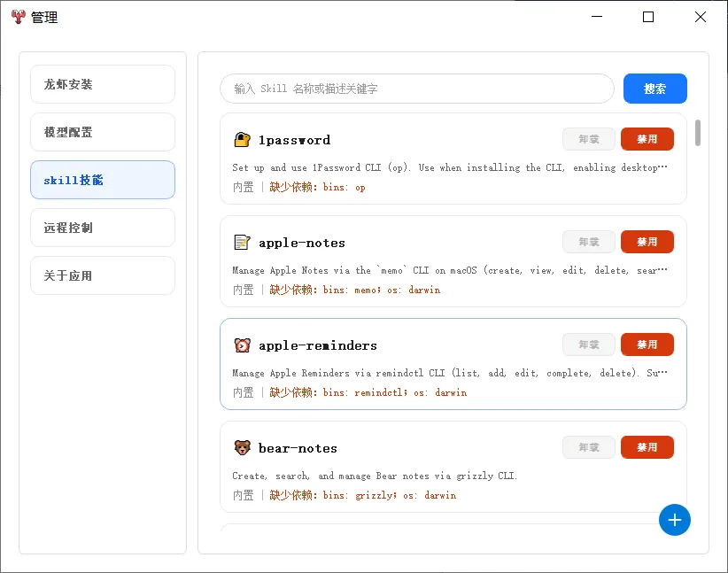Screen dimensions: 728x573
Task: Click 内置 label on 1password card
Action: pos(244,187)
